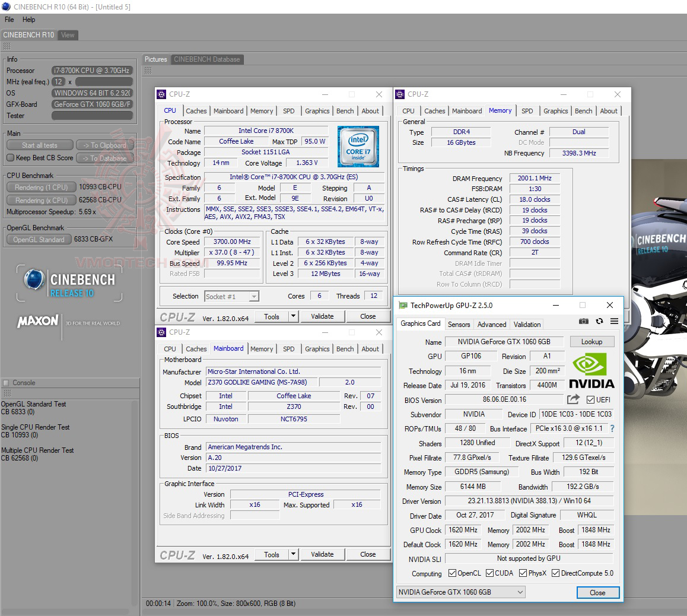Click the share/export icon next to BIOS Version
Screen dimensions: 687x616
pyautogui.click(x=572, y=399)
